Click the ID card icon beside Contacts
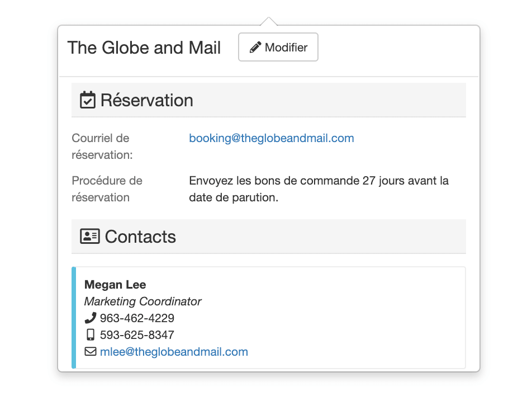 click(89, 237)
